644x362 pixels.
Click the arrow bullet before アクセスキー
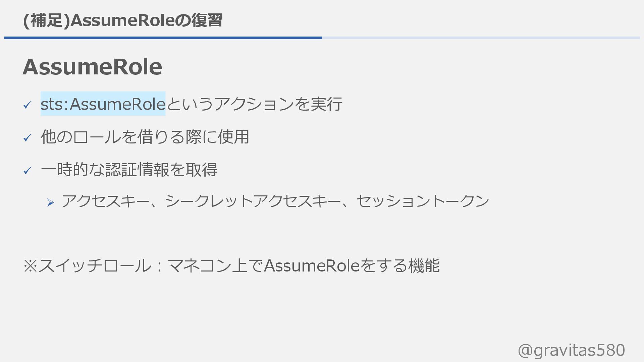coord(51,202)
